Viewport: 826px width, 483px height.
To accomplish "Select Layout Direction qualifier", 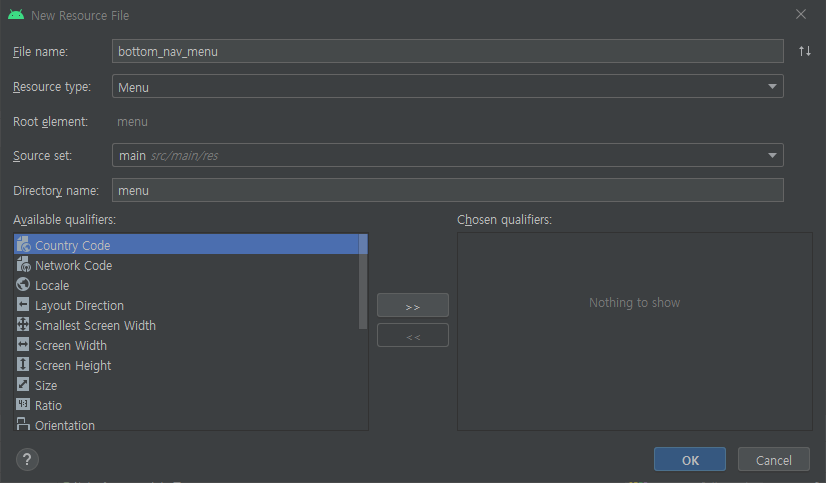I will 186,305.
